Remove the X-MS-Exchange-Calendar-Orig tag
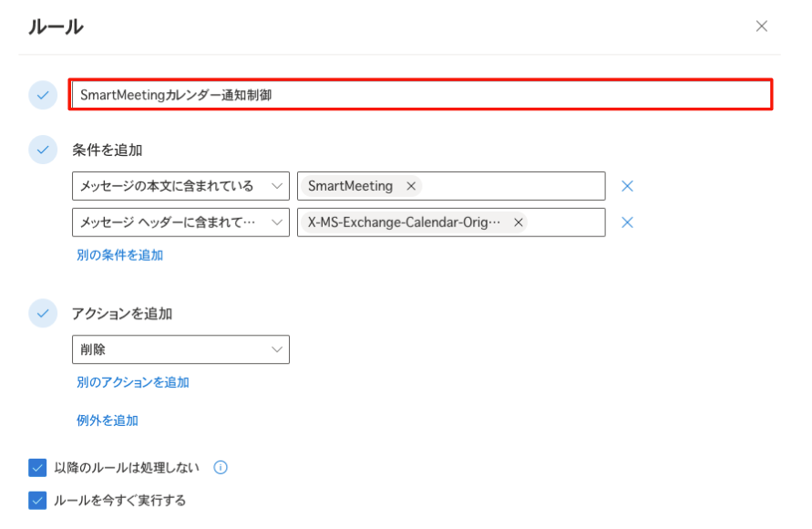Viewport: 812px width, 529px height. pyautogui.click(x=518, y=223)
